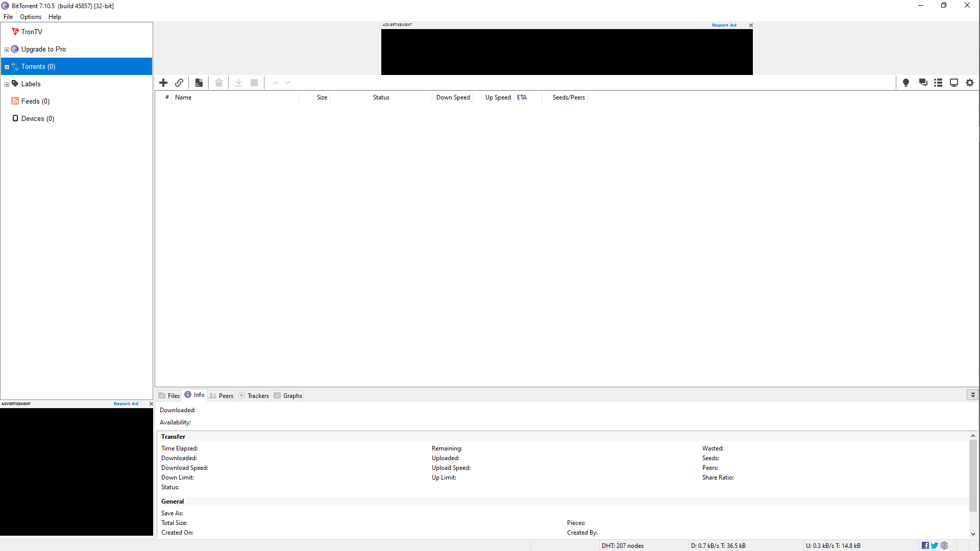This screenshot has height=551, width=980.
Task: Click the Create New Torrent icon
Action: coord(199,82)
